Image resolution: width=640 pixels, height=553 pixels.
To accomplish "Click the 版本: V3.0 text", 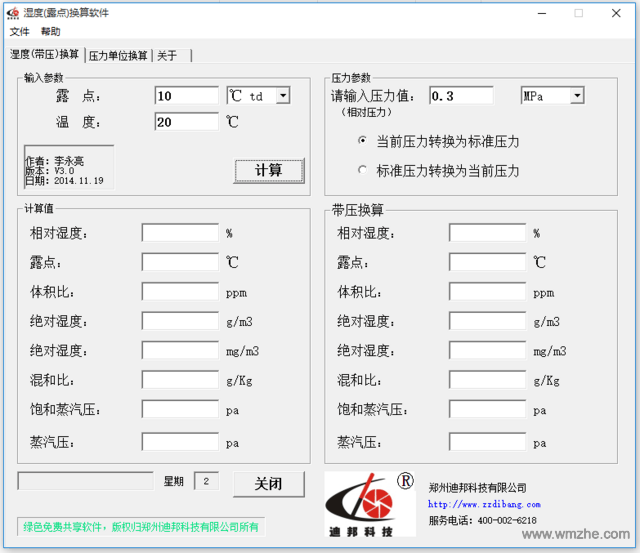I will tap(50, 171).
